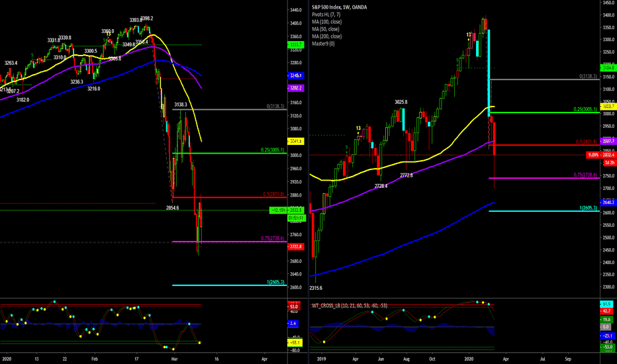Click the 3263.4 pivot label
617x364 pixels.
11,63
